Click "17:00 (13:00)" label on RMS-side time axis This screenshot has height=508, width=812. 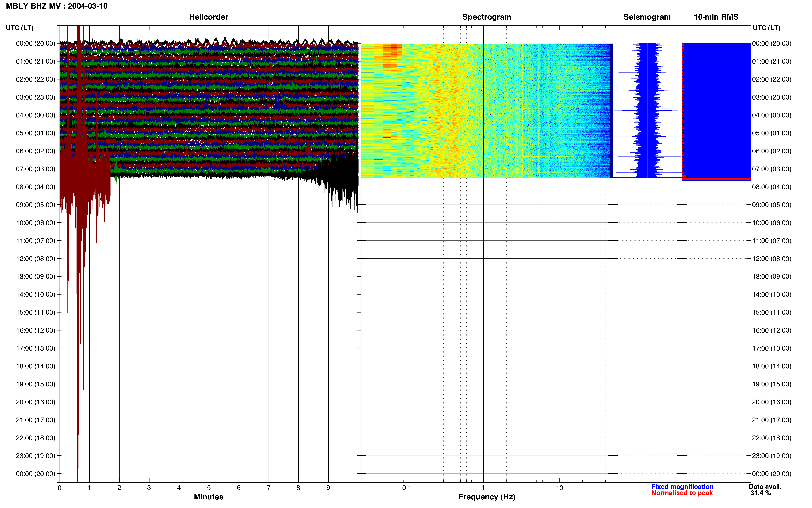[771, 348]
